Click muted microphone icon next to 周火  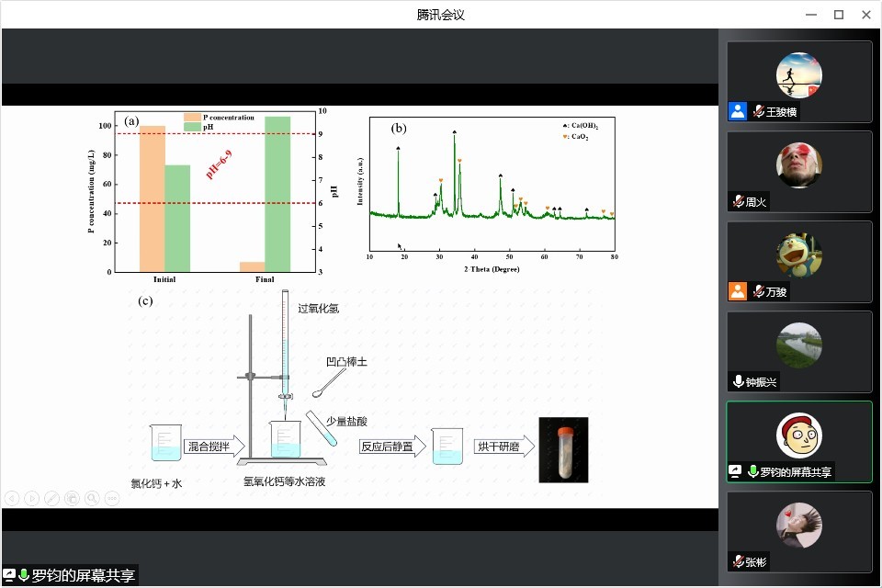(737, 201)
